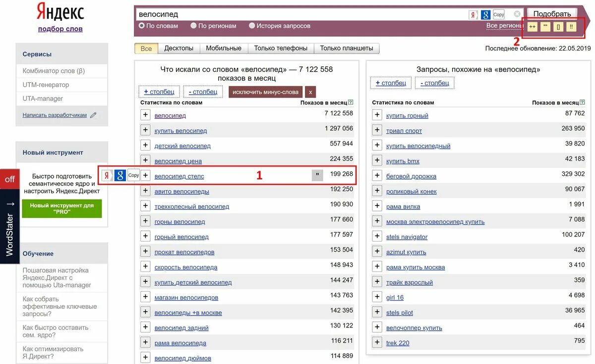Add 'беговой дорожка' with plus button
This screenshot has width=595, height=364.
377,176
